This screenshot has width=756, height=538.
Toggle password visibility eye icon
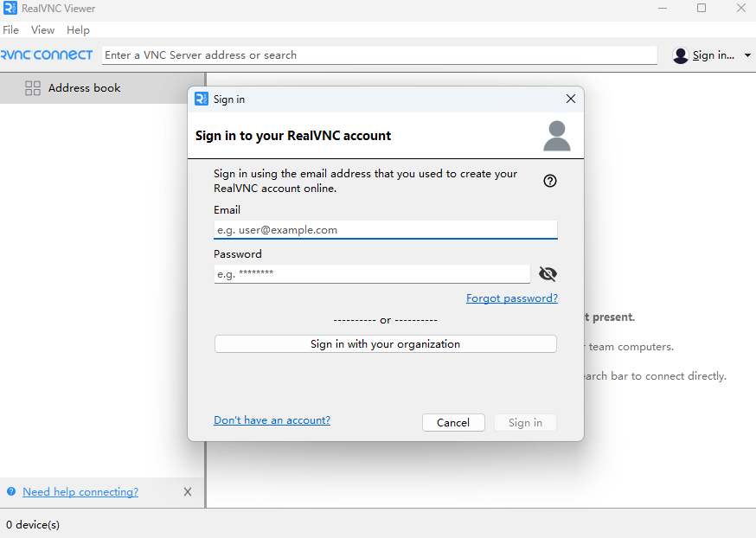point(548,274)
